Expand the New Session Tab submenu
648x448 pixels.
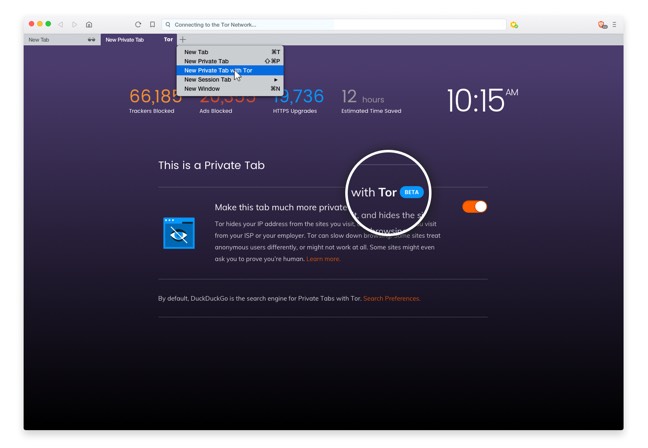(x=230, y=79)
